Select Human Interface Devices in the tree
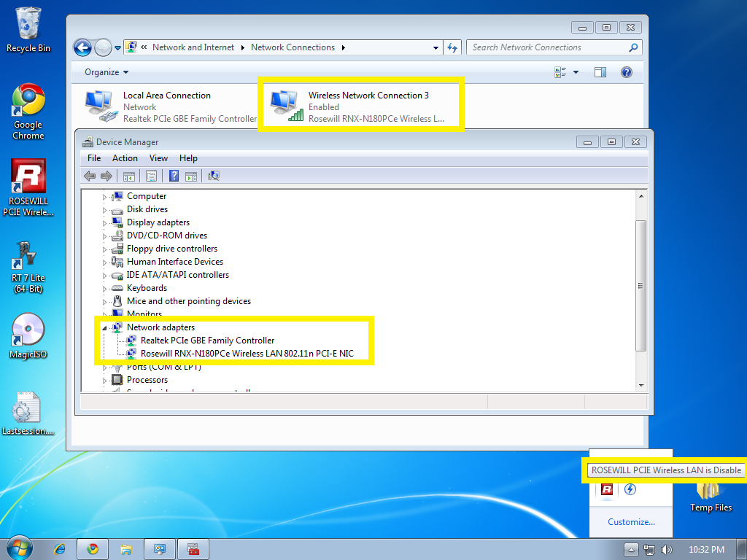The height and width of the screenshot is (560, 747). (x=175, y=262)
